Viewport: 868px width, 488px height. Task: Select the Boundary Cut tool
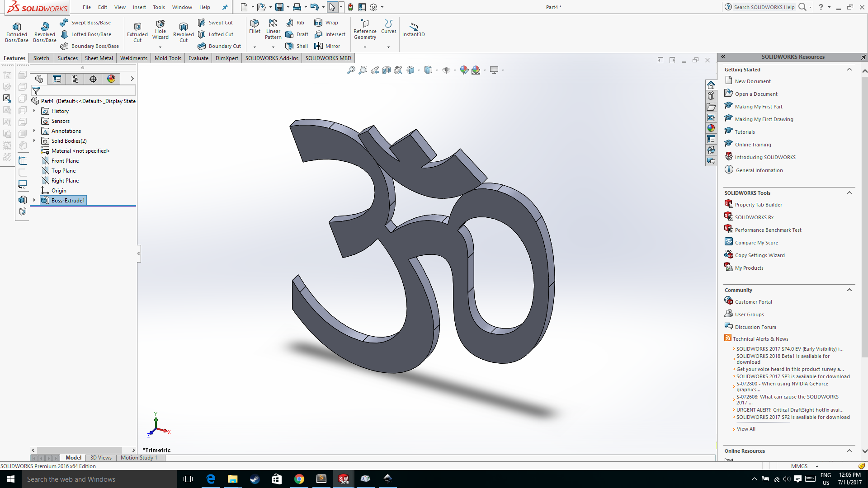click(x=219, y=46)
